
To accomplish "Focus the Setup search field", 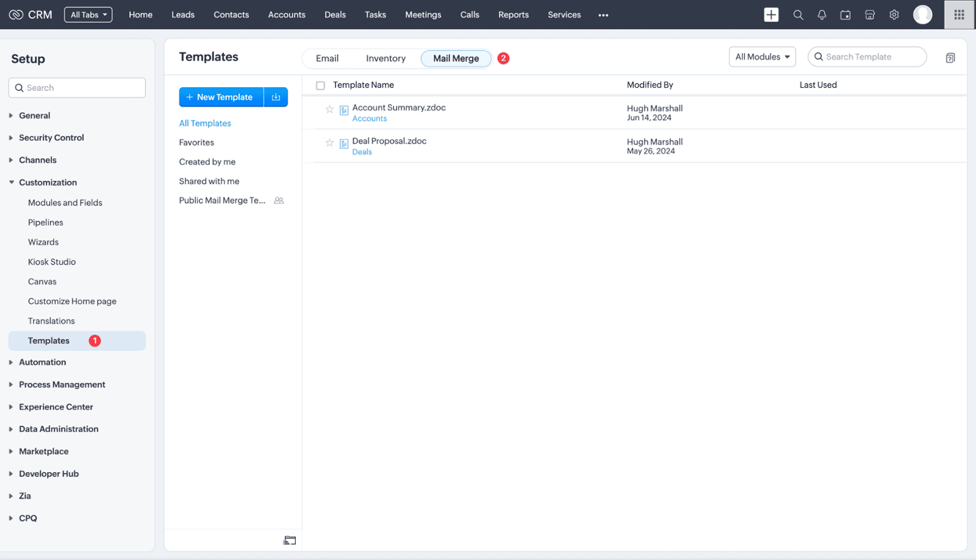I will (77, 88).
